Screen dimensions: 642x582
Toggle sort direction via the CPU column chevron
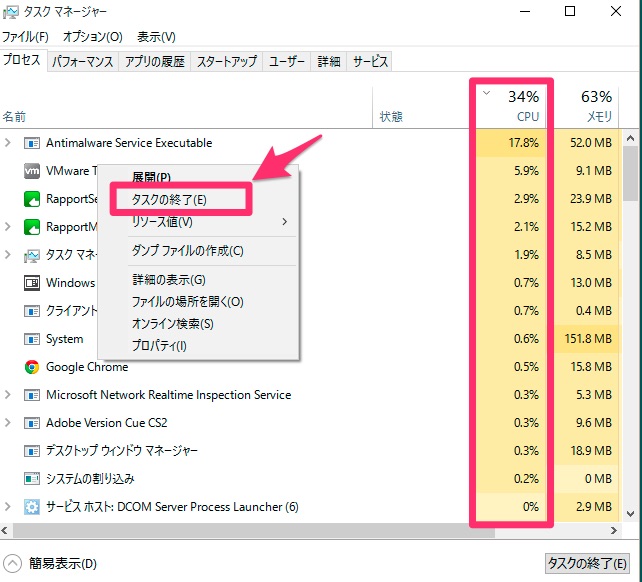click(x=486, y=93)
